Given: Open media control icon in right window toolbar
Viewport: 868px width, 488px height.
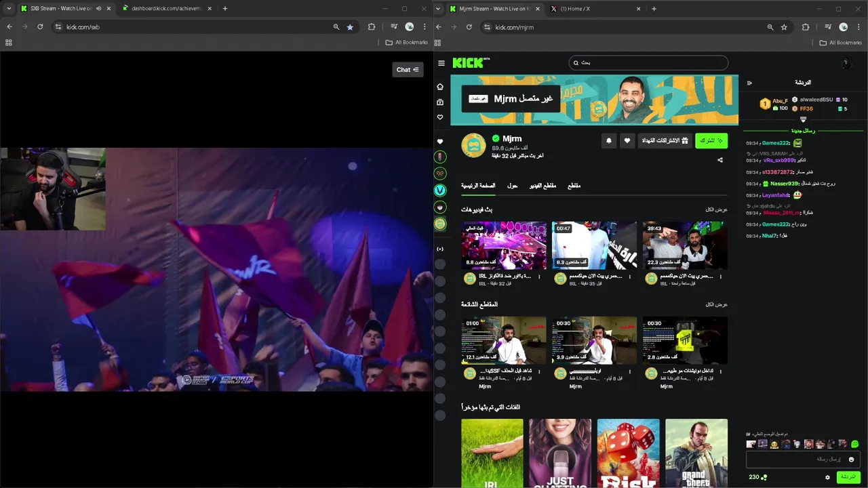Looking at the screenshot, I should coord(828,27).
